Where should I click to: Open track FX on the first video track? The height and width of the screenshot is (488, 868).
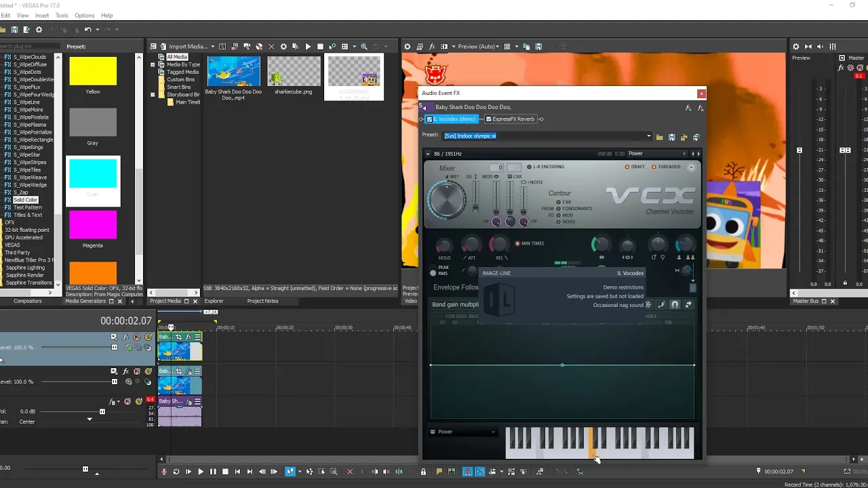point(125,338)
